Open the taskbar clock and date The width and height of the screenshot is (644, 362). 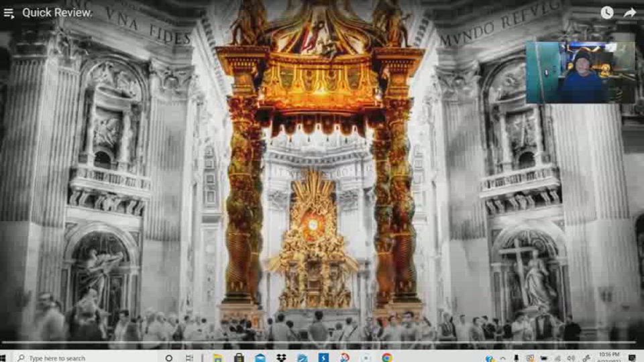[608, 356]
